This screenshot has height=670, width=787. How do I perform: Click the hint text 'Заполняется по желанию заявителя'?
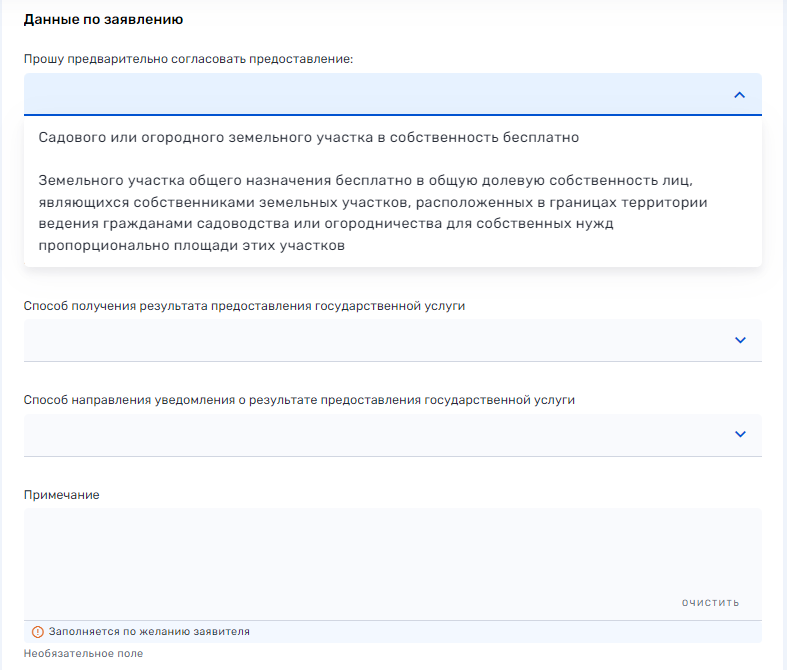click(x=149, y=632)
